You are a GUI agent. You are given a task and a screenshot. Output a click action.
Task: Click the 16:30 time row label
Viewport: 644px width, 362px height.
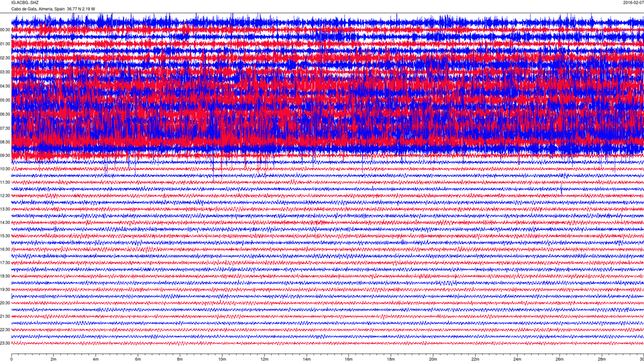coord(5,249)
